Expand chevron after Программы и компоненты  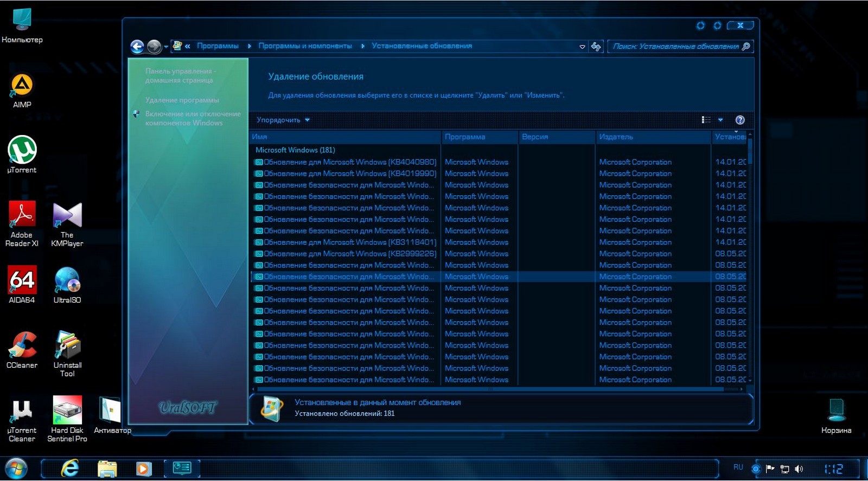pos(362,46)
